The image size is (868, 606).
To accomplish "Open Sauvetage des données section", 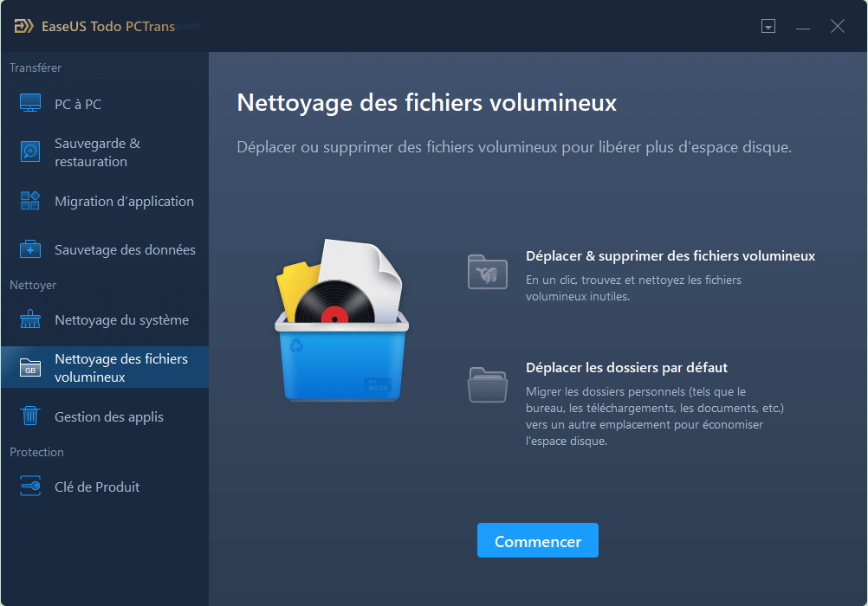I will tap(105, 249).
